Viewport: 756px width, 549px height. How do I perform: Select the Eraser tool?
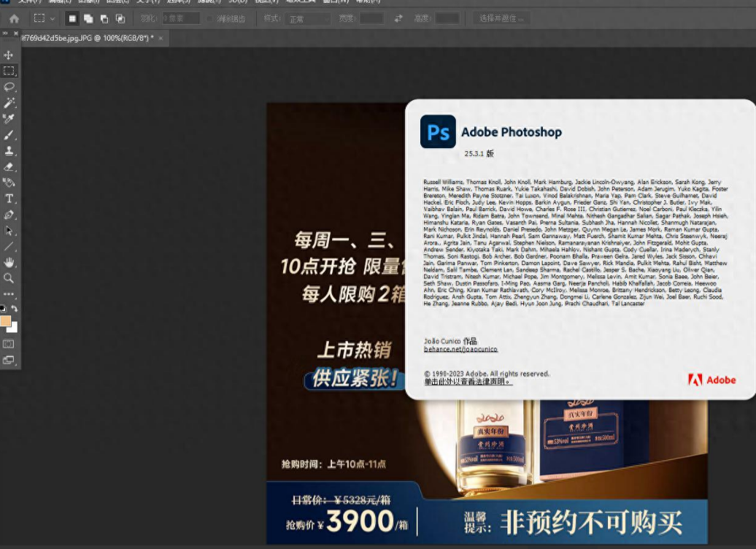9,167
